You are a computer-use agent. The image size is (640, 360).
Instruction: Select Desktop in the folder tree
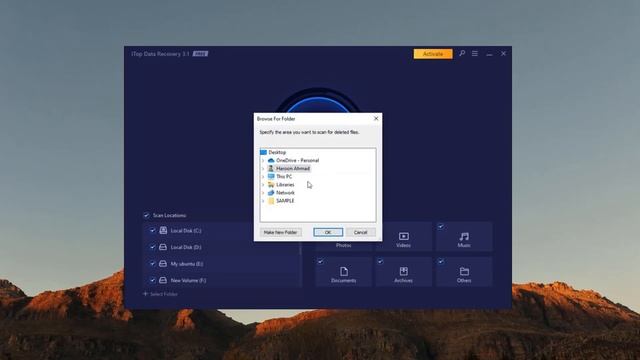click(277, 152)
